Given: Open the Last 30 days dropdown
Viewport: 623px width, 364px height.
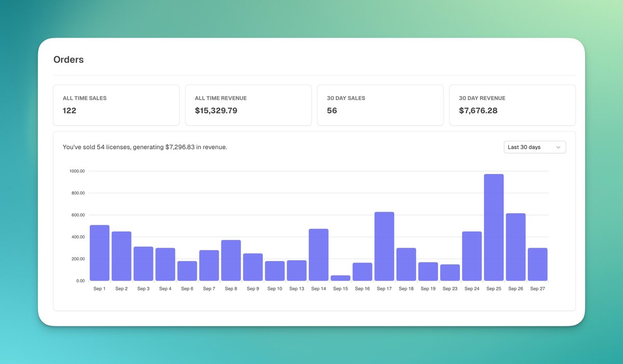Looking at the screenshot, I should [x=535, y=147].
